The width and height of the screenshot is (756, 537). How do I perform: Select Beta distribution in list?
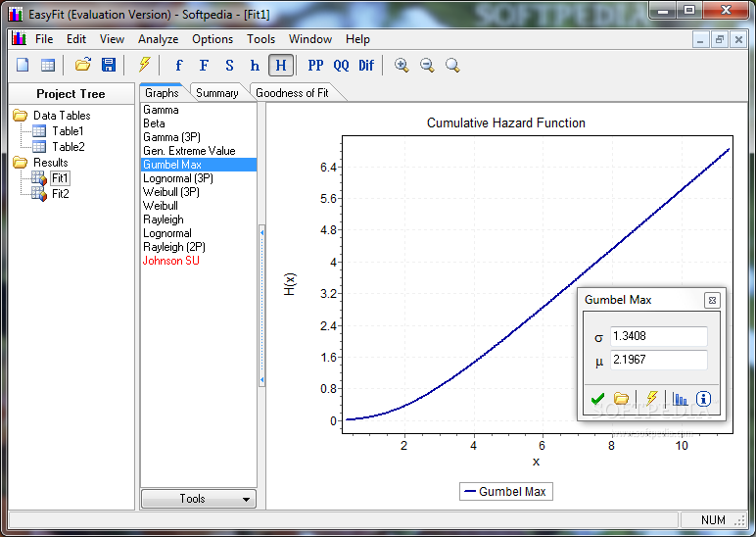click(x=198, y=123)
